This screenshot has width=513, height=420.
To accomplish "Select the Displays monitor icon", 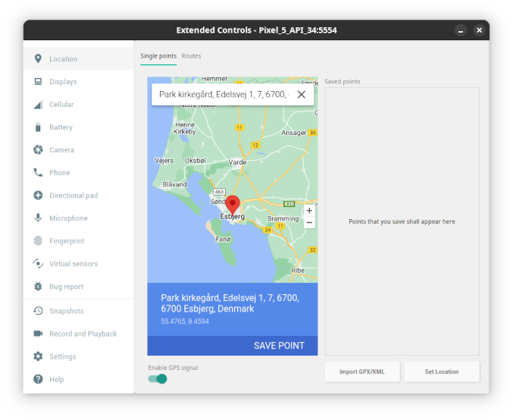I will tap(38, 82).
